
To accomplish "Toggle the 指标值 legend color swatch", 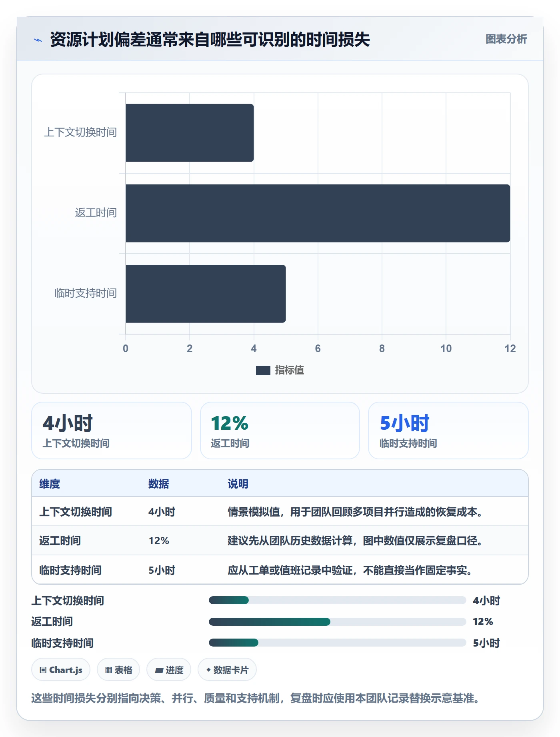I will point(263,371).
